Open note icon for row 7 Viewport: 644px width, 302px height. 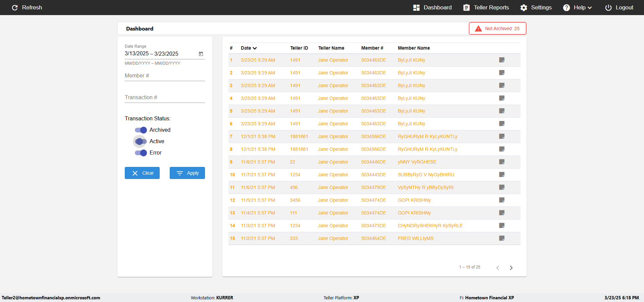click(502, 136)
